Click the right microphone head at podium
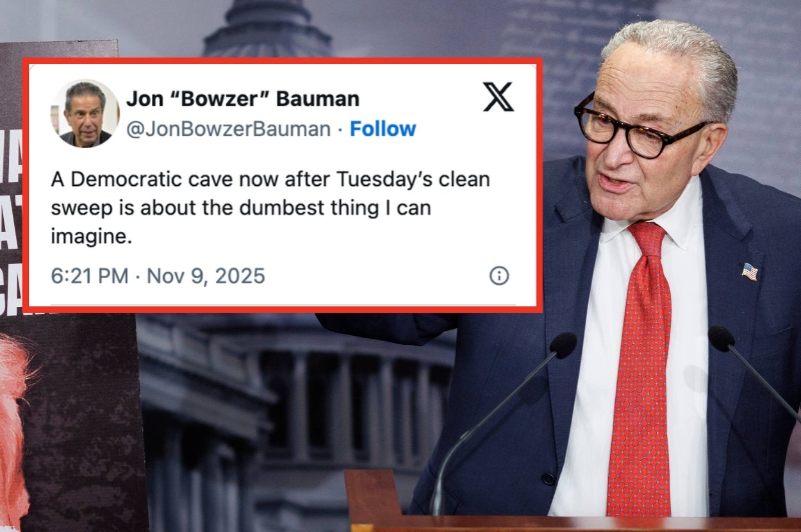Viewport: 801px width, 532px height. point(722,338)
